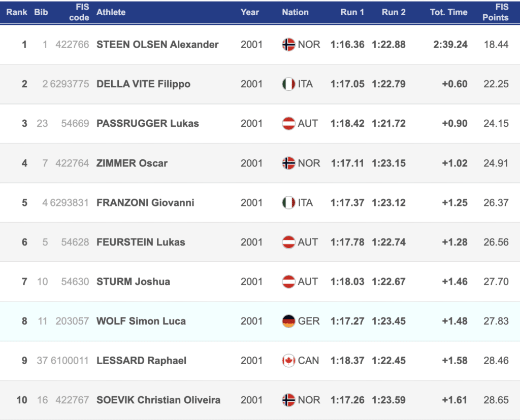520x420 pixels.
Task: Click the Nation column header
Action: point(295,12)
